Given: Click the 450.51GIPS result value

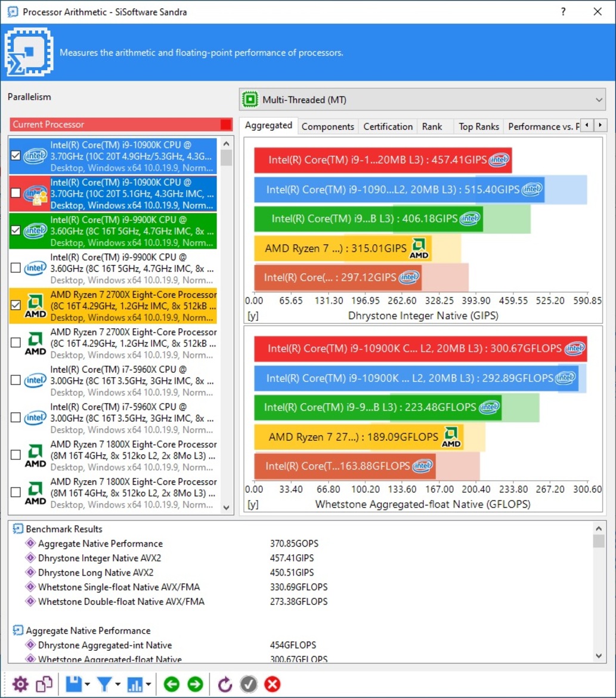Looking at the screenshot, I should (292, 573).
